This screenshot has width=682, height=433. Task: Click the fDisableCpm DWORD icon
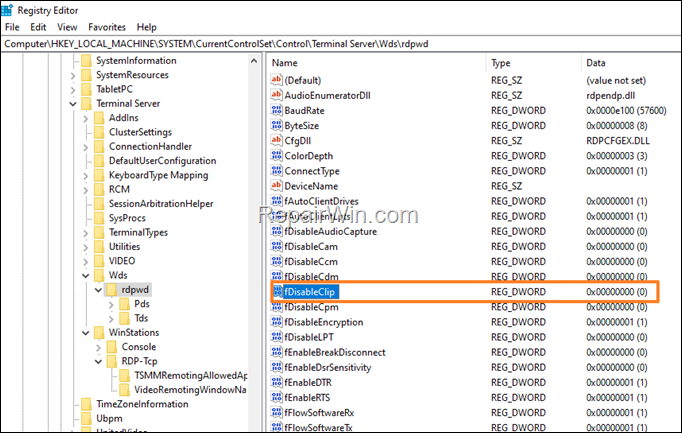276,306
